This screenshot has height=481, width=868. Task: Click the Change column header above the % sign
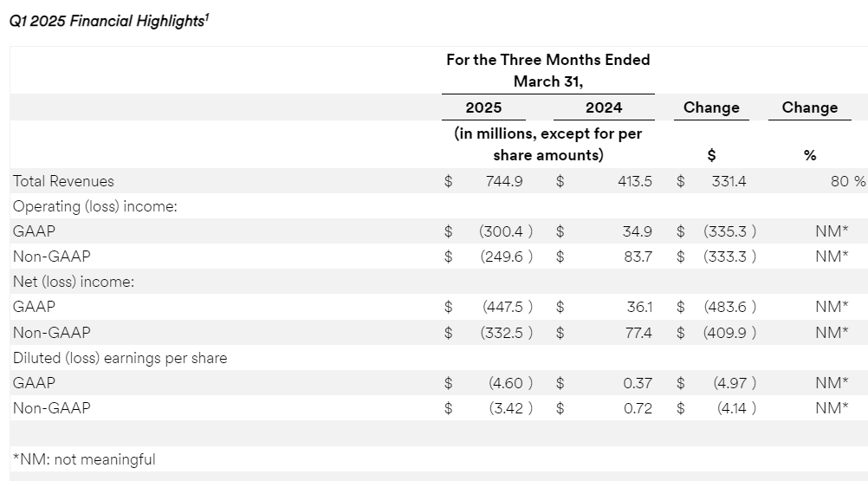pos(809,107)
